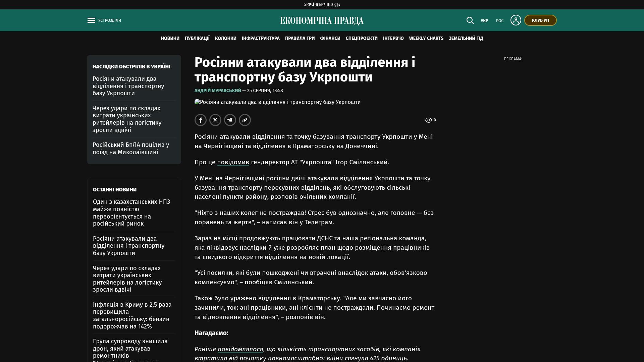Screen dimensions: 644x362
Task: Share article via X (Twitter) icon
Action: pos(215,120)
